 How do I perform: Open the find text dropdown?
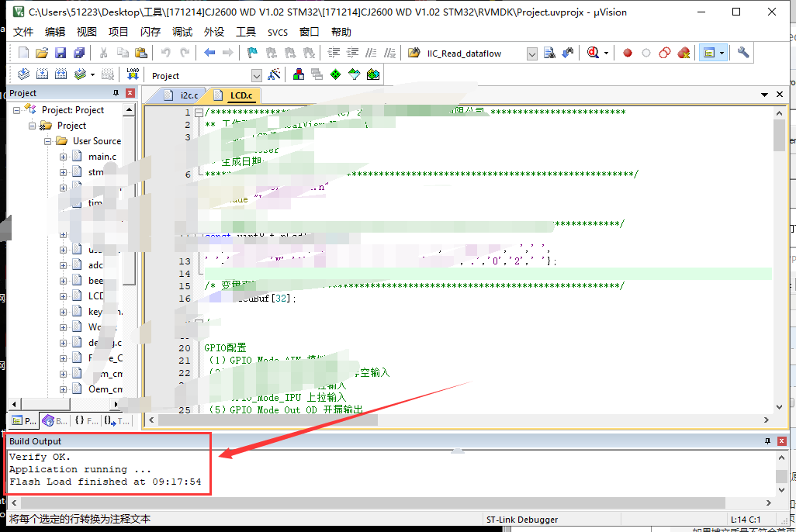point(531,54)
